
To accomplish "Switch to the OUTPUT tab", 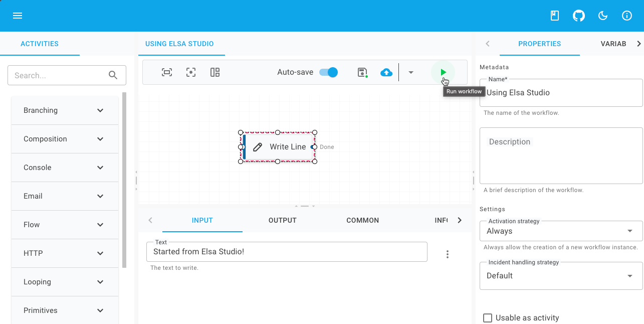I will [x=282, y=220].
